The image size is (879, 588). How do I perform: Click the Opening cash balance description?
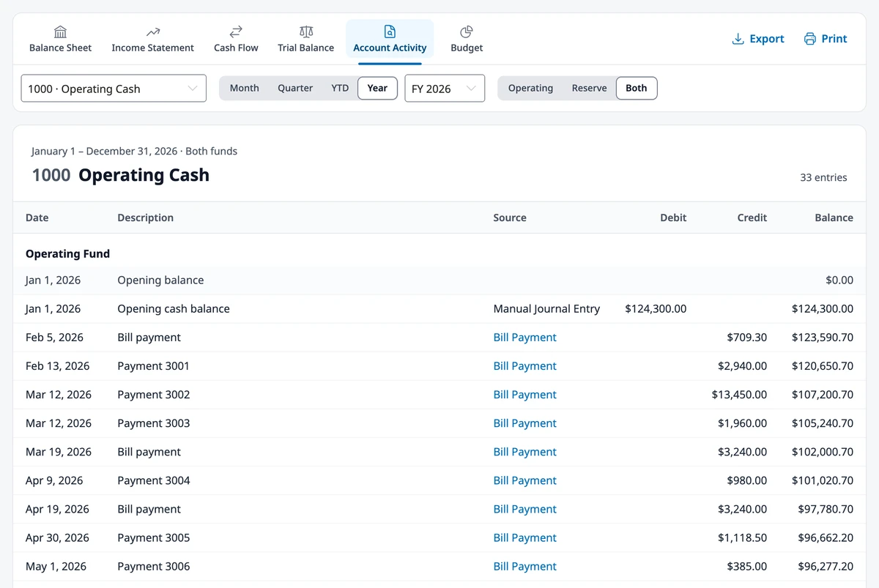pyautogui.click(x=174, y=309)
